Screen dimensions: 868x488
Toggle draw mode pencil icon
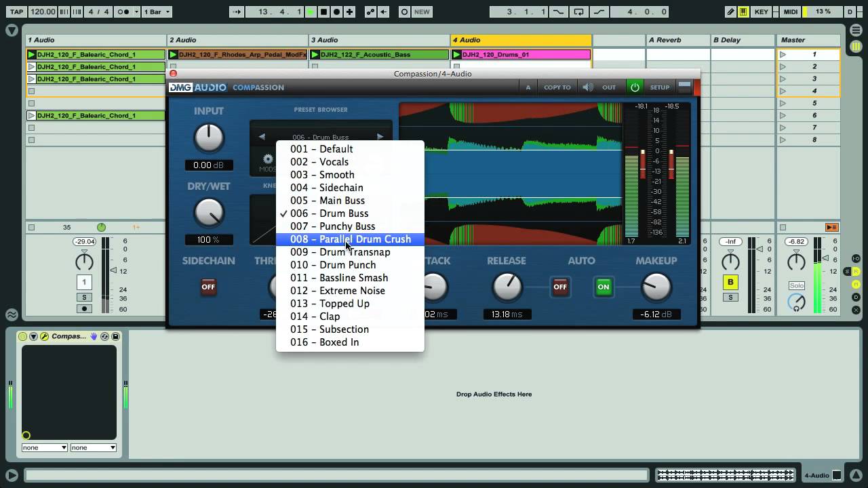click(x=730, y=12)
